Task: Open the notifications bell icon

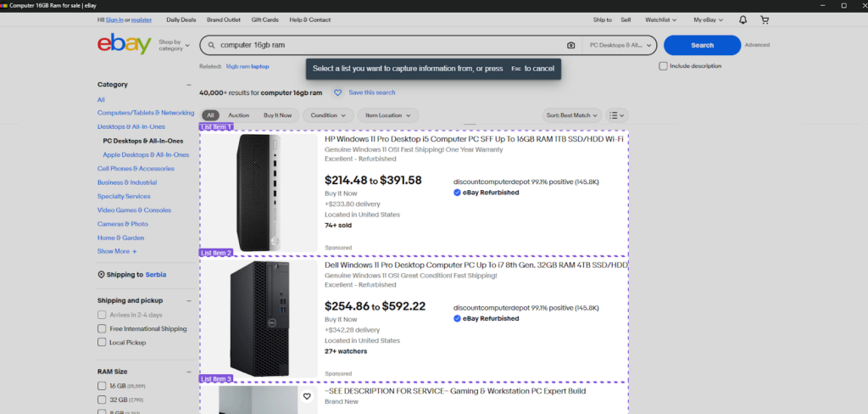Action: [743, 20]
